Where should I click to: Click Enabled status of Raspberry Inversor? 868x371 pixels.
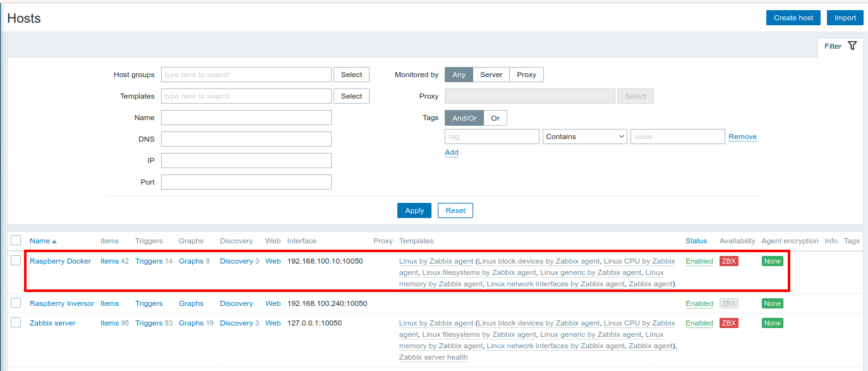pos(698,303)
